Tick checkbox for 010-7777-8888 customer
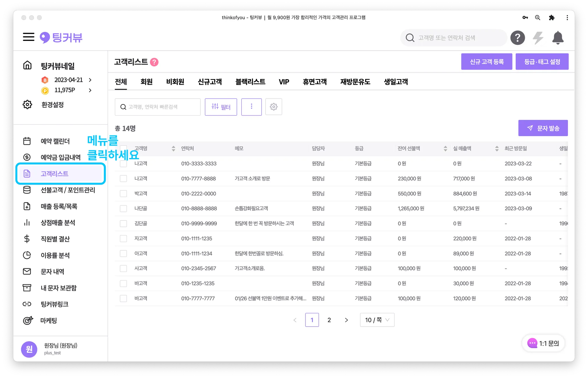The image size is (588, 378). (123, 179)
